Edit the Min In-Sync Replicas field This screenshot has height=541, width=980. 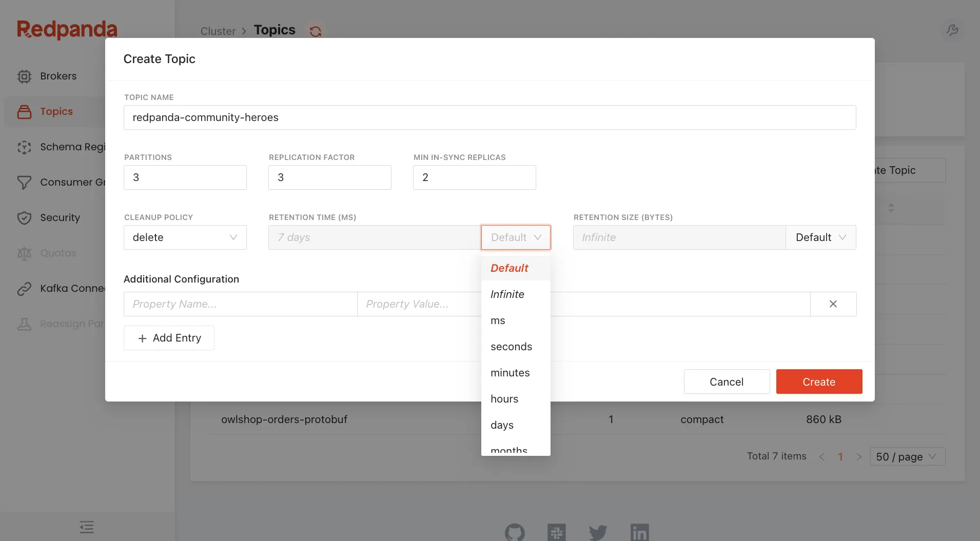coord(475,177)
